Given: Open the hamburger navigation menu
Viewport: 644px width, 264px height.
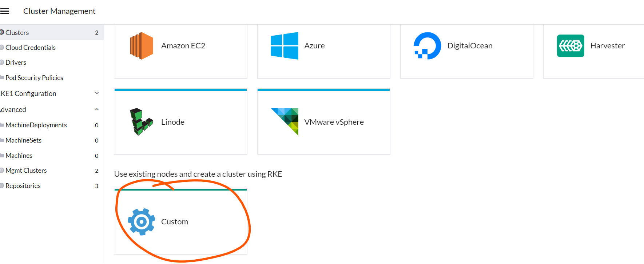Looking at the screenshot, I should (x=5, y=11).
